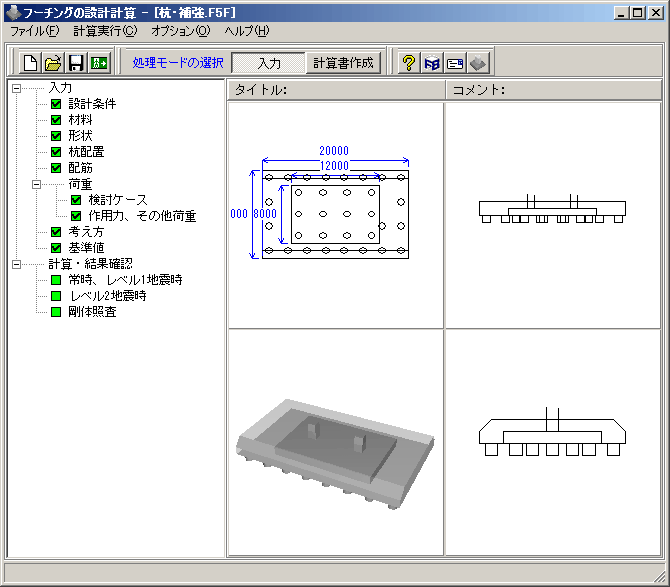Click the 8000 dimension label in plan view
670x587 pixels.
click(265, 214)
